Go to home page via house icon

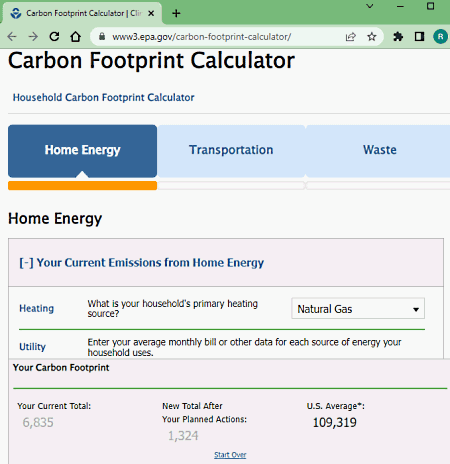[x=76, y=36]
